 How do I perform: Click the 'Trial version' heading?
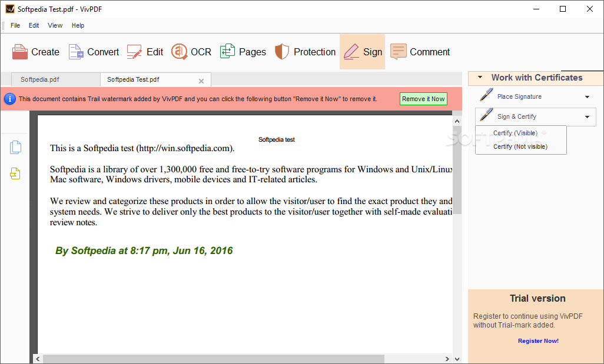coord(537,298)
